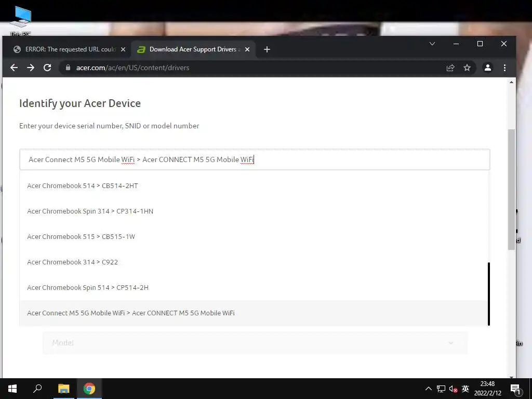The width and height of the screenshot is (532, 399).
Task: Click the page scroll-up arrow
Action: (511, 82)
